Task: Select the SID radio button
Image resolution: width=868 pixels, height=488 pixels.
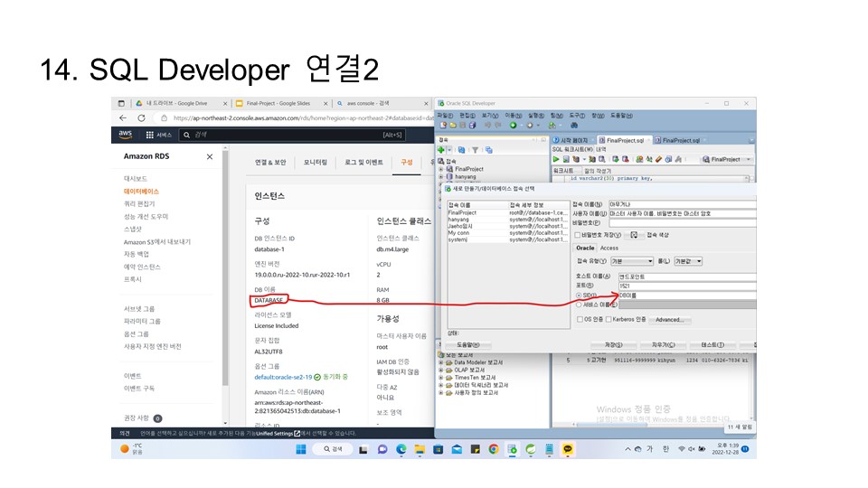Action: 579,296
